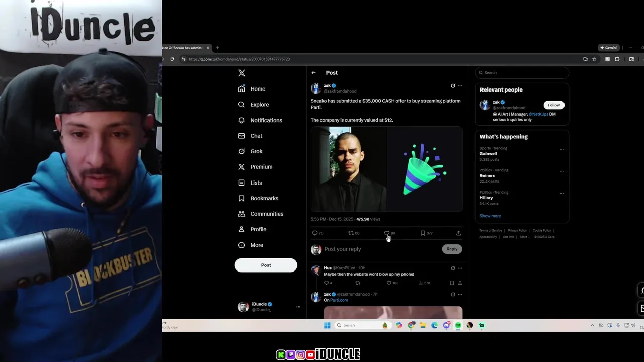Open Spotify from the taskbar
This screenshot has width=644, height=362.
(458, 325)
